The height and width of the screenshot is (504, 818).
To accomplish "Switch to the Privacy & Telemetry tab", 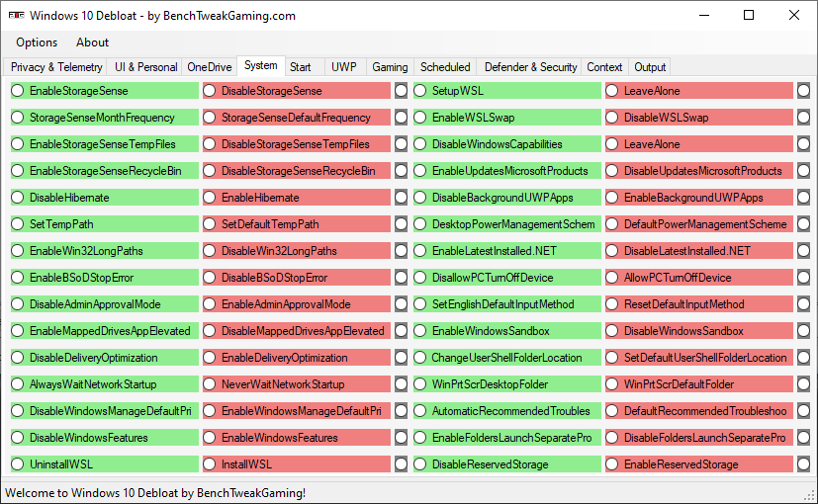I will point(56,67).
